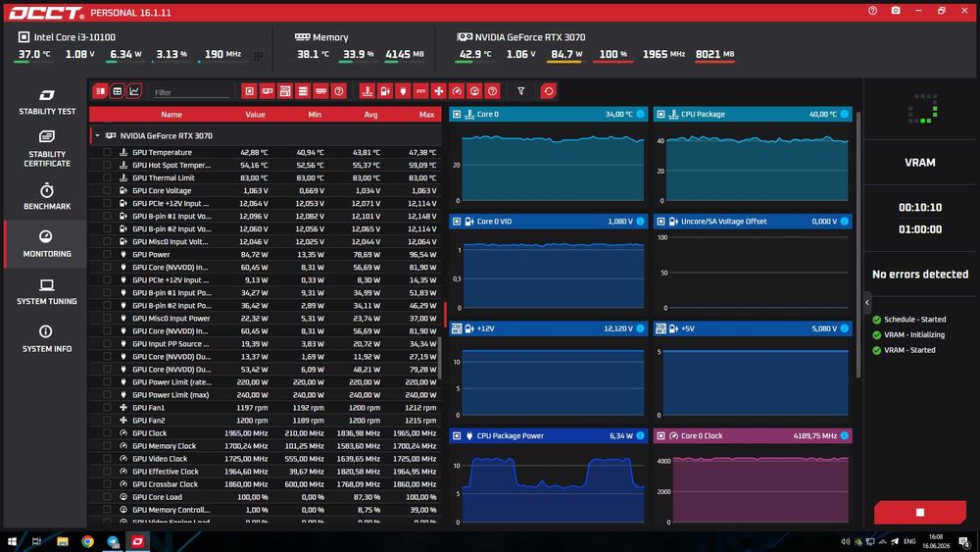Check the GPU Core Voltage row checkbox
The width and height of the screenshot is (980, 552).
107,190
